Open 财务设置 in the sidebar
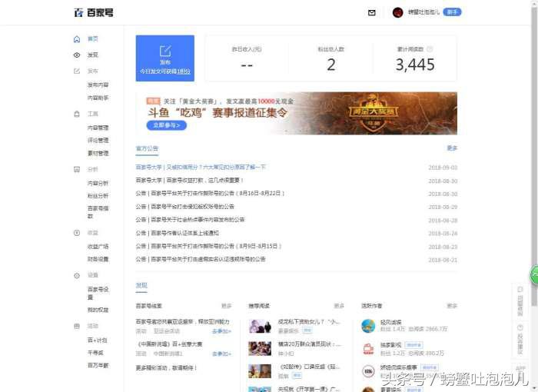Viewport: 538px width, 392px height. pyautogui.click(x=98, y=259)
